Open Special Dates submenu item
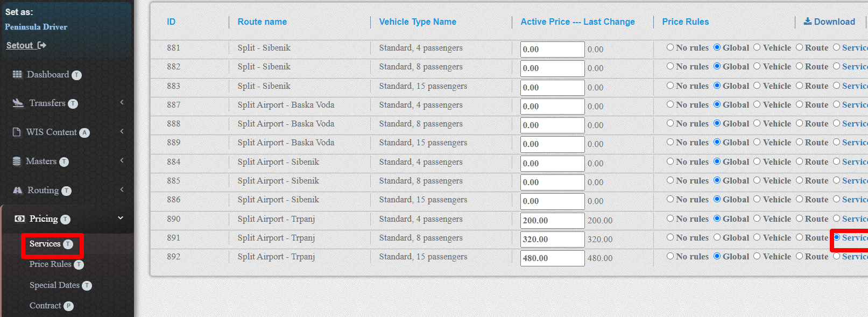868x317 pixels. (54, 285)
